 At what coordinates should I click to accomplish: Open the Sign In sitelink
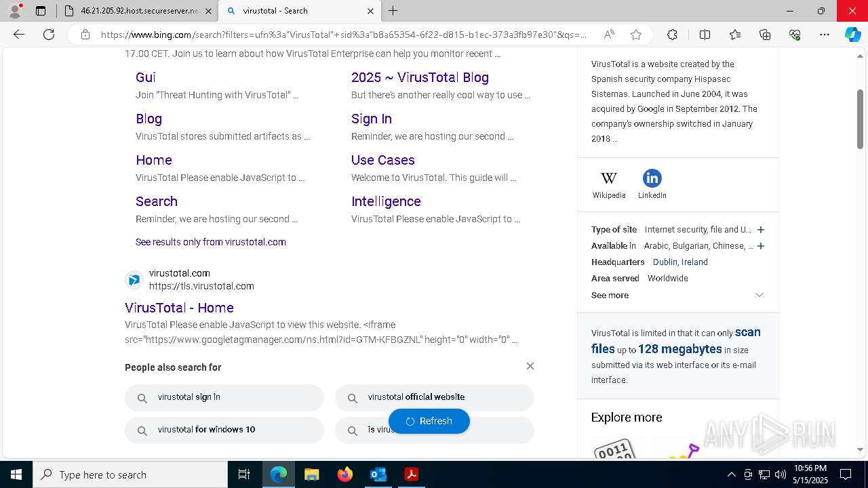[372, 119]
